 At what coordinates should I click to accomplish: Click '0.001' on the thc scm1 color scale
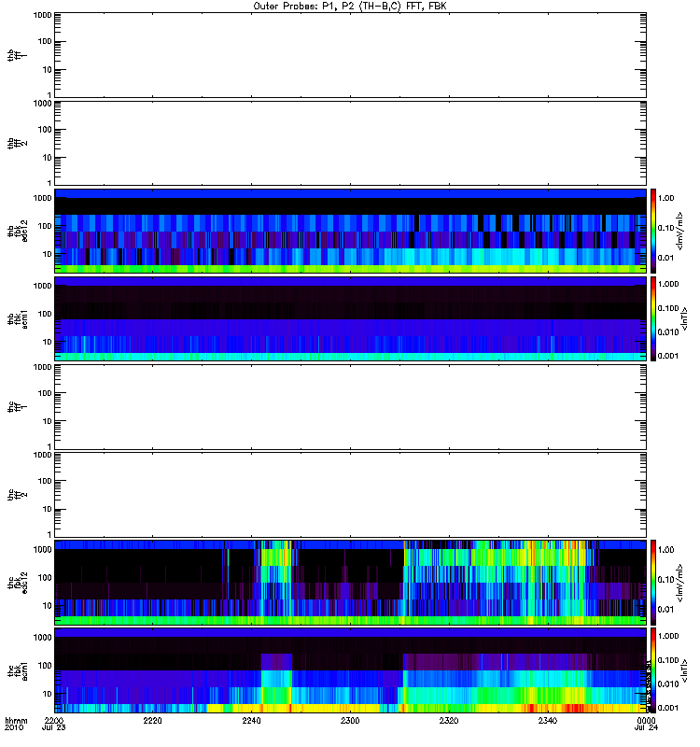point(668,708)
